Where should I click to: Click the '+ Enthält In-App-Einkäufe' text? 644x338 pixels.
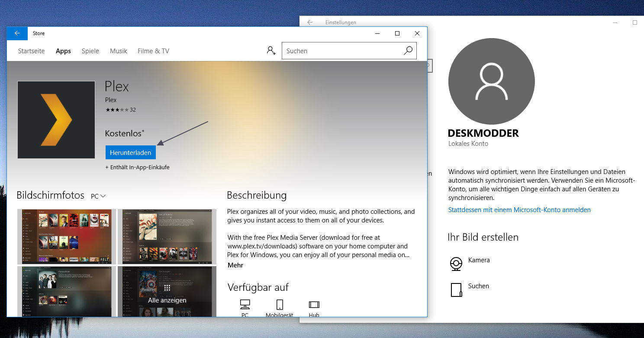(137, 167)
